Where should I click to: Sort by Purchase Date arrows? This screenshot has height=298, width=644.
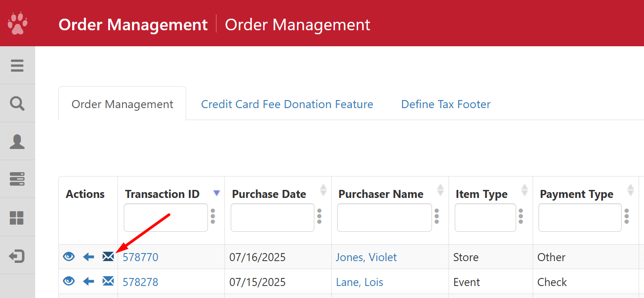tap(323, 190)
